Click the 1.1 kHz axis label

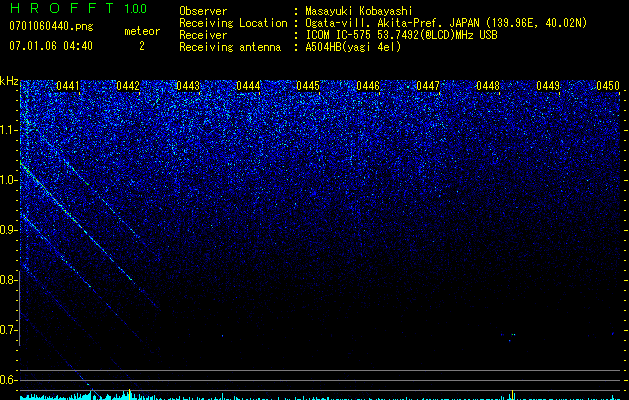(x=8, y=130)
